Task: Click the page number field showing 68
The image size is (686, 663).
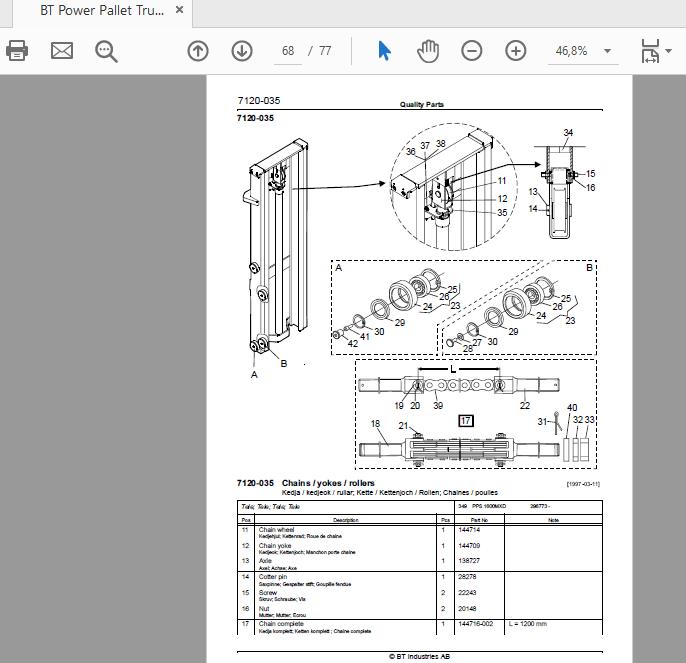Action: tap(288, 51)
